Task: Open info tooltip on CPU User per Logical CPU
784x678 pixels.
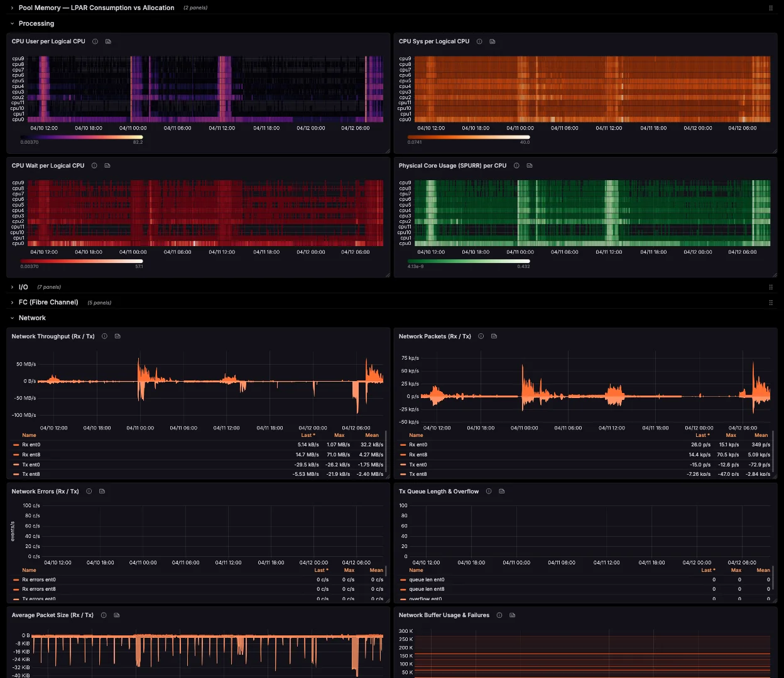Action: [x=95, y=41]
